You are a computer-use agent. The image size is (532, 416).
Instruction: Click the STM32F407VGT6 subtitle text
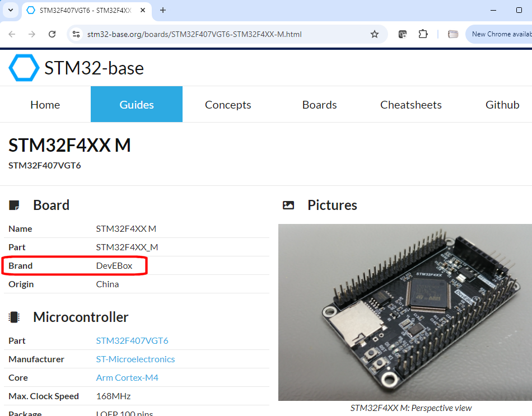coord(44,166)
